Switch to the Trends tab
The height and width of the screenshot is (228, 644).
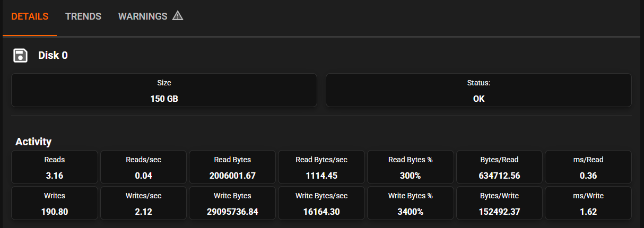point(83,16)
